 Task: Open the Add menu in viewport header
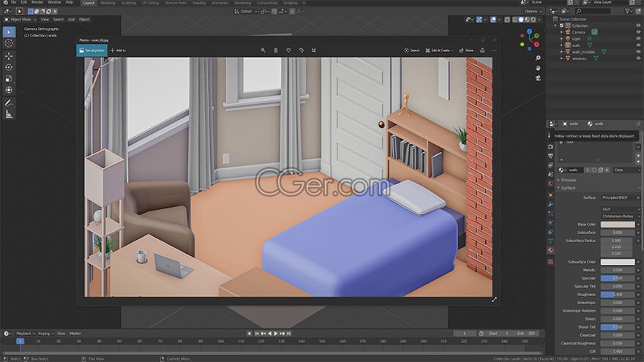[71, 19]
